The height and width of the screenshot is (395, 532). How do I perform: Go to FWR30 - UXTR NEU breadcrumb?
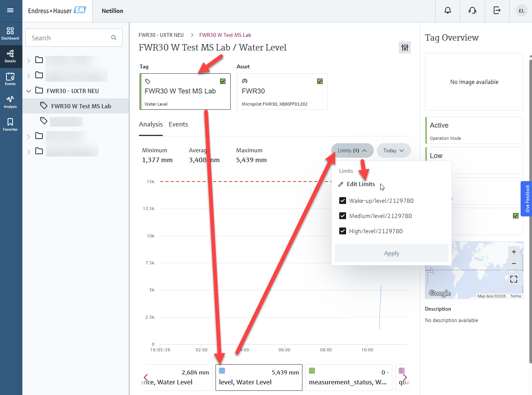pos(161,35)
